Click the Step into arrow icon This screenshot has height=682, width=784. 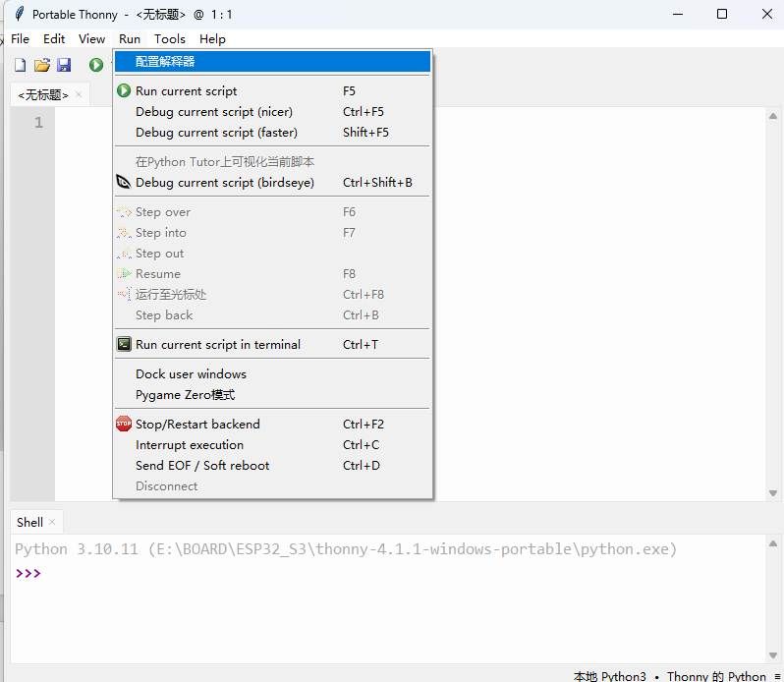[124, 233]
